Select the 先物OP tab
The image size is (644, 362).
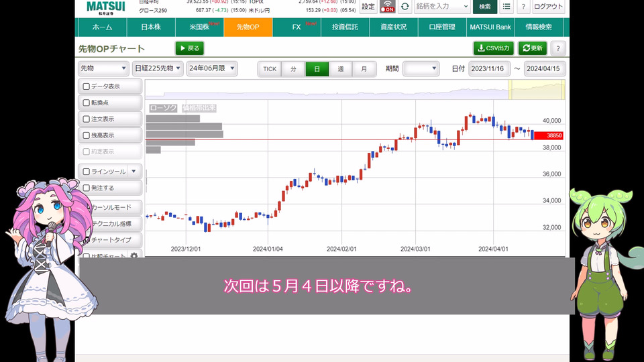[x=248, y=27]
